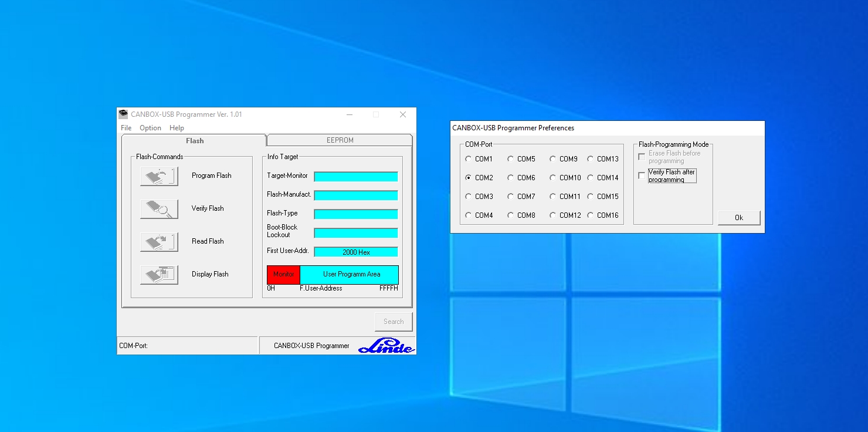Click the Verify Flash icon

158,209
